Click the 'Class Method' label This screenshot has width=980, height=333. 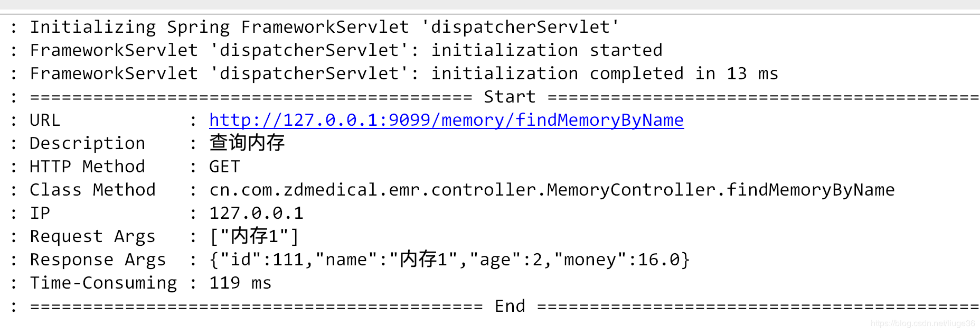[x=92, y=190]
